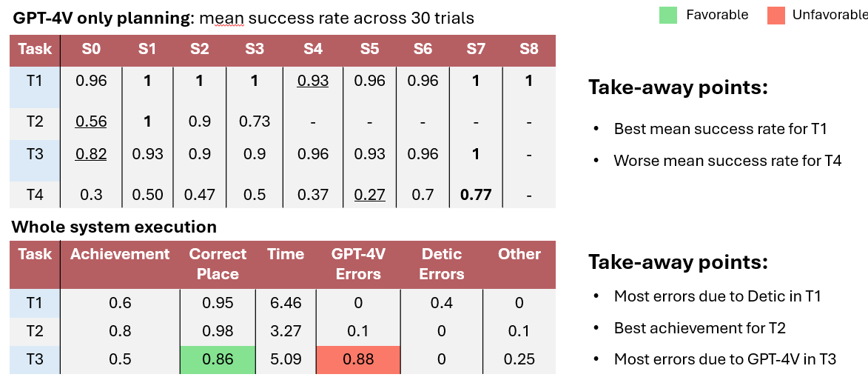Click the underlined 0.56 cell in row T2
The image size is (868, 380).
coord(91,121)
